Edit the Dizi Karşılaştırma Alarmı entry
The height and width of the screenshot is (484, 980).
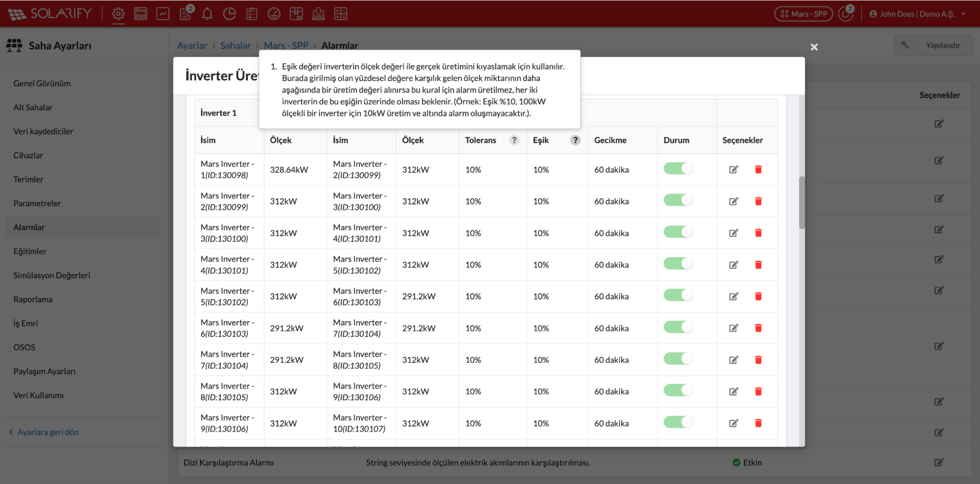tap(938, 462)
